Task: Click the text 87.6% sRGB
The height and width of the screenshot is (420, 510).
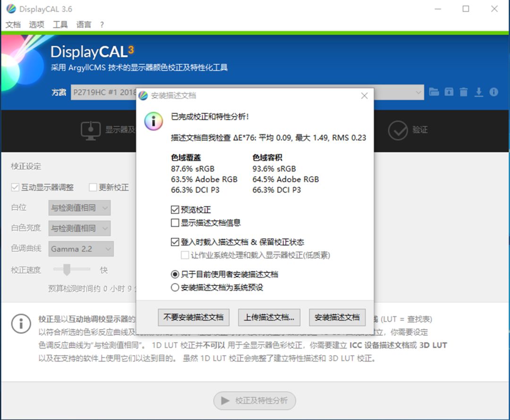Action: click(193, 169)
